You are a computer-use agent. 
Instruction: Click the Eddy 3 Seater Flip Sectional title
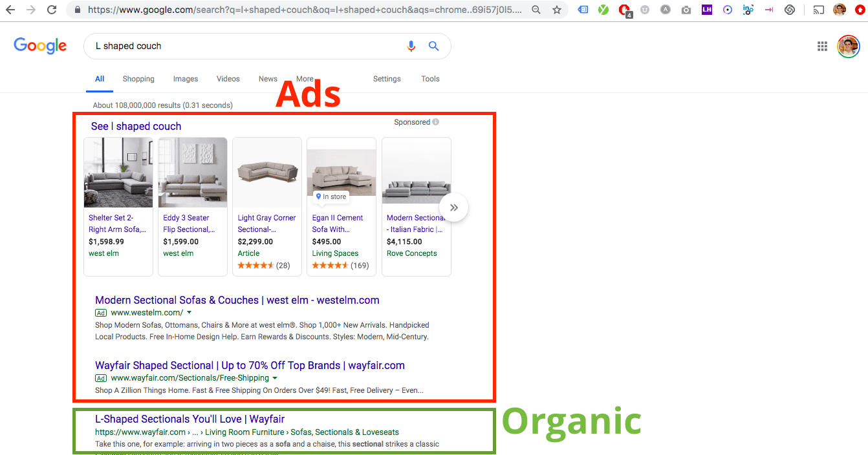(189, 224)
